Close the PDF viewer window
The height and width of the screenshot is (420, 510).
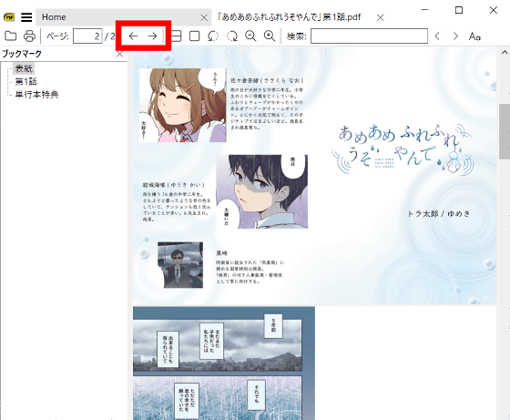tap(494, 10)
